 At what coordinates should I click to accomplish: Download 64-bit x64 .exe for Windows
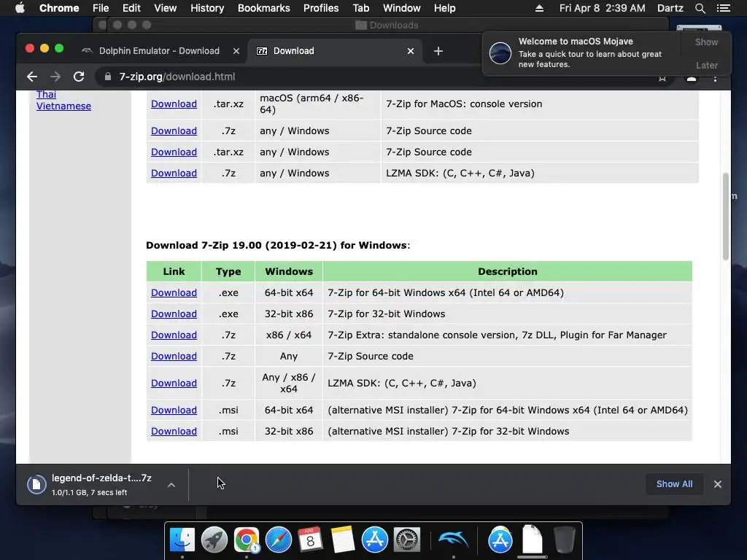(174, 293)
